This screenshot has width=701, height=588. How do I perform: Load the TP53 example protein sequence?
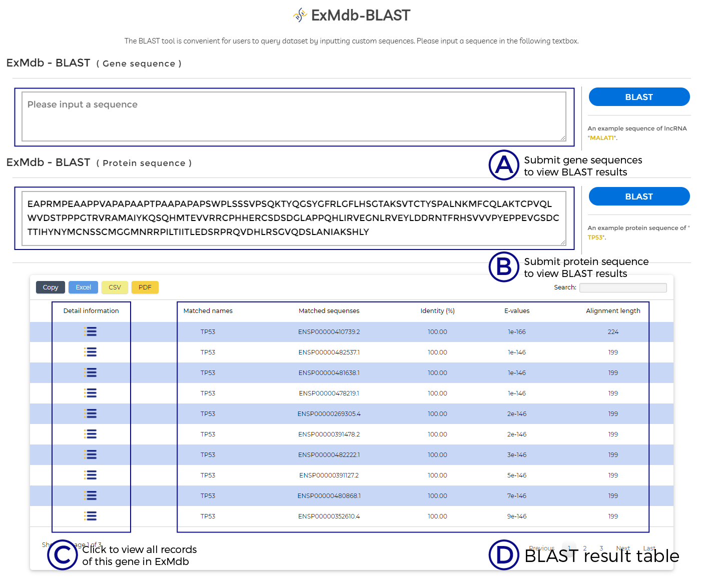coord(595,237)
